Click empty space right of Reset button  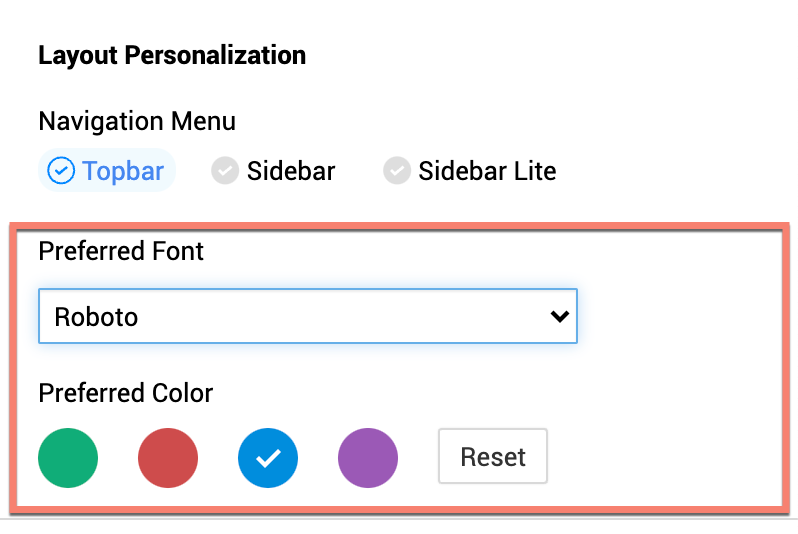point(660,458)
